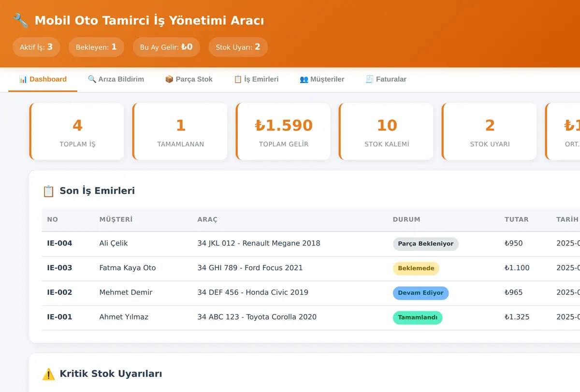Click work order number IE-004
Image resolution: width=580 pixels, height=392 pixels.
[x=59, y=243]
